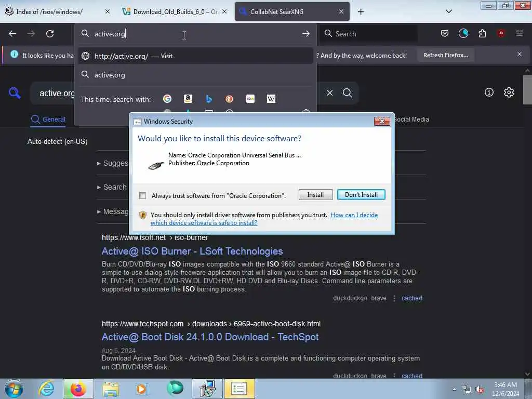Open the uBlock Origin toolbar icon
This screenshot has width=532, height=399.
pyautogui.click(x=501, y=33)
